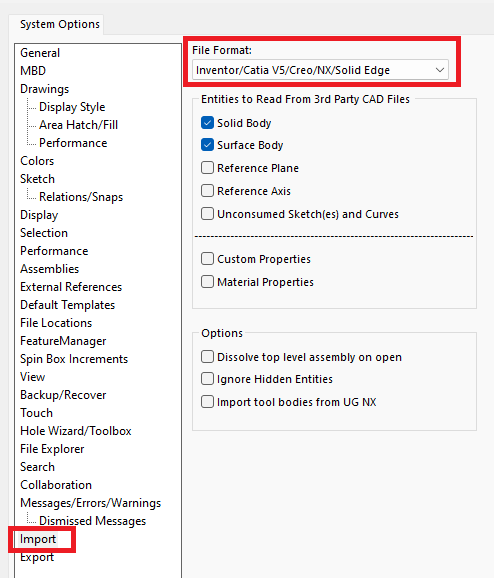Select Export in the options list
This screenshot has width=494, height=578.
37,557
